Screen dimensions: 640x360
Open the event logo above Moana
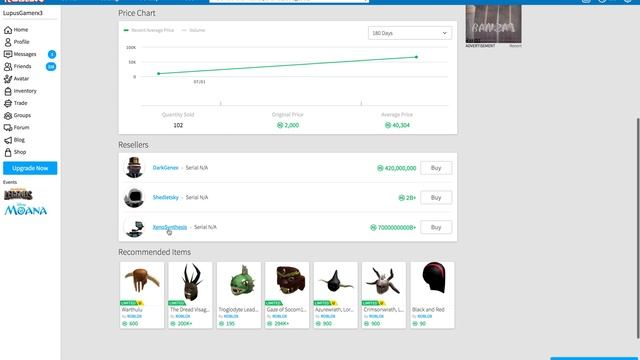pyautogui.click(x=18, y=194)
